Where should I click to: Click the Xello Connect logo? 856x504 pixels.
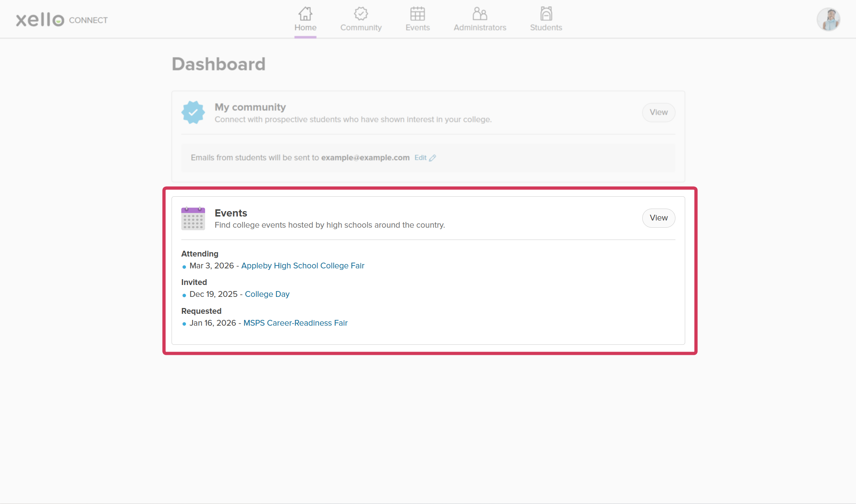[x=61, y=20]
